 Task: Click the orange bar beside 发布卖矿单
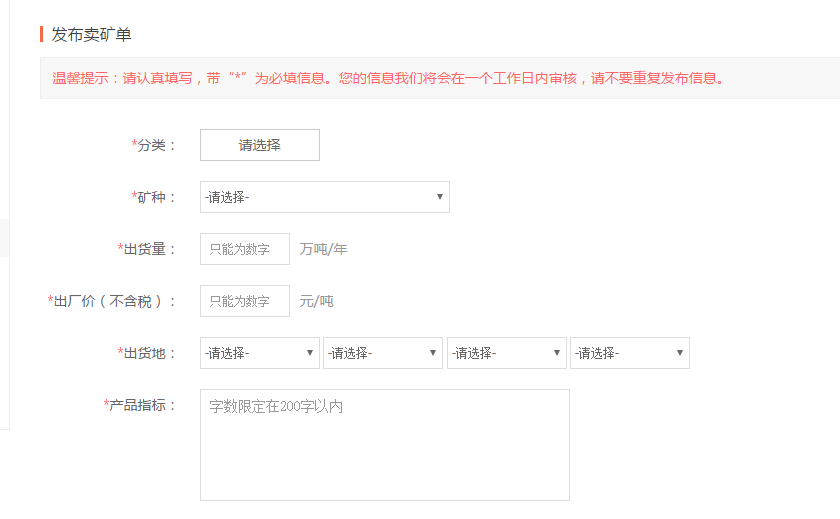point(42,34)
